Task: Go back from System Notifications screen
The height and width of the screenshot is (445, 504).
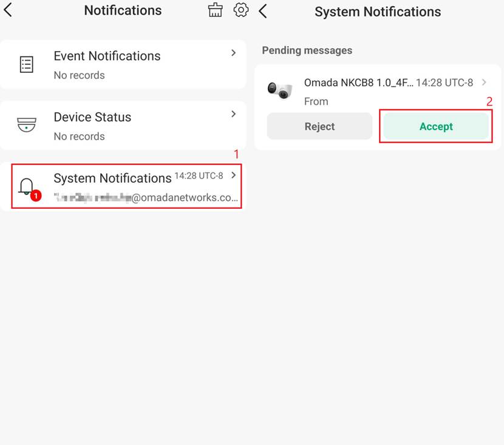Action: pyautogui.click(x=262, y=12)
